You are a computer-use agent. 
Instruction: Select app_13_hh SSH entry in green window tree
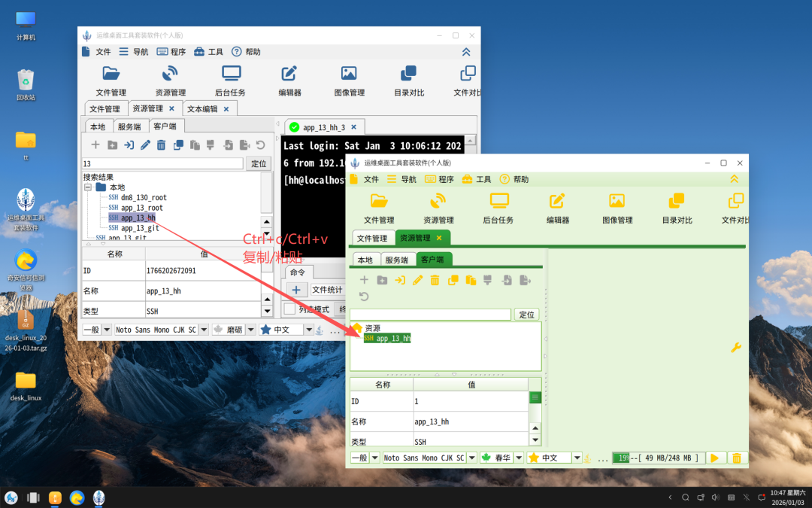pyautogui.click(x=387, y=338)
